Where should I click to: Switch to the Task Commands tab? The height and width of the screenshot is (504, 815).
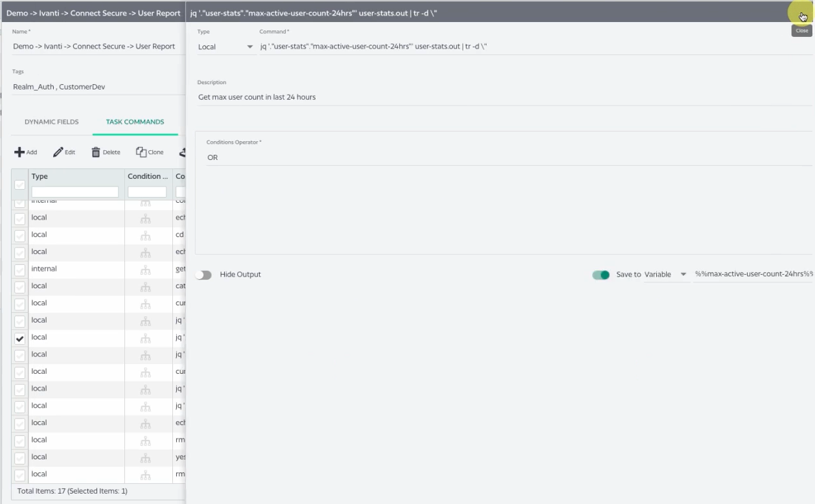tap(135, 122)
